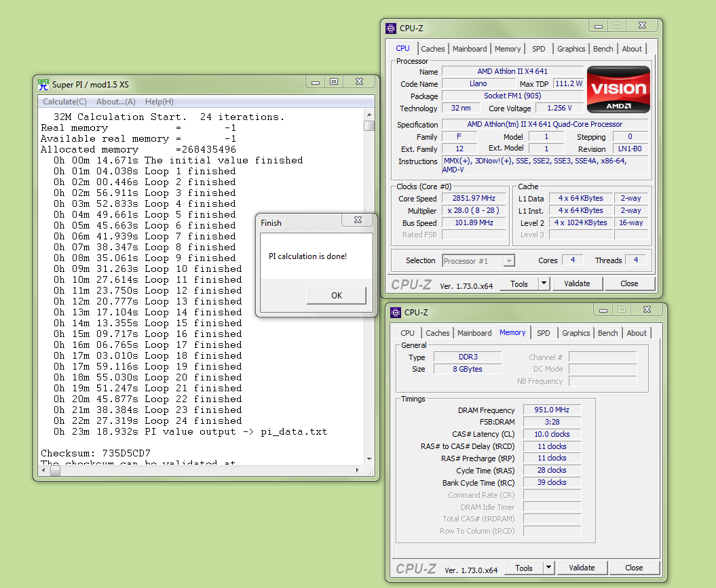Click Close button in top CPU-Z window
The height and width of the screenshot is (588, 716).
click(629, 283)
